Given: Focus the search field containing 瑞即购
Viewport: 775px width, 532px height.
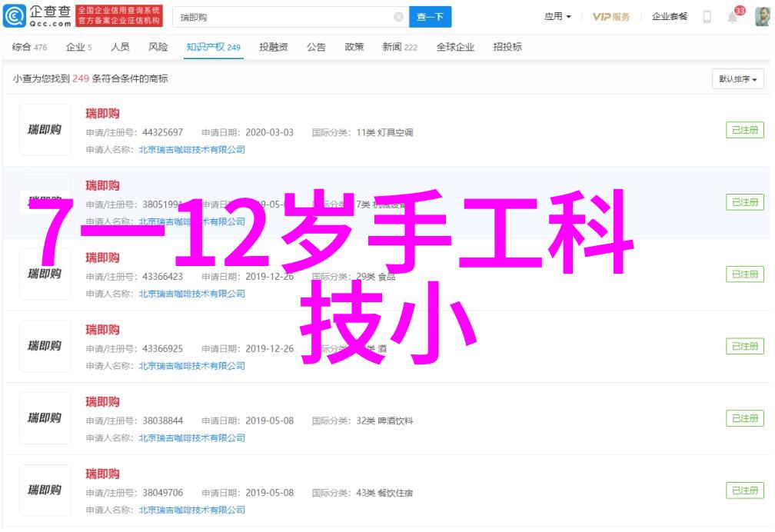Looking at the screenshot, I should tap(291, 18).
